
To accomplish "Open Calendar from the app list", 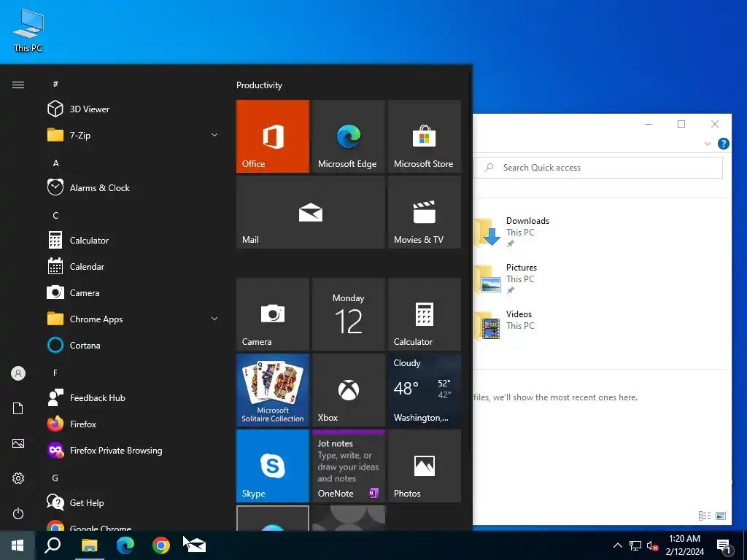I will (x=133, y=266).
